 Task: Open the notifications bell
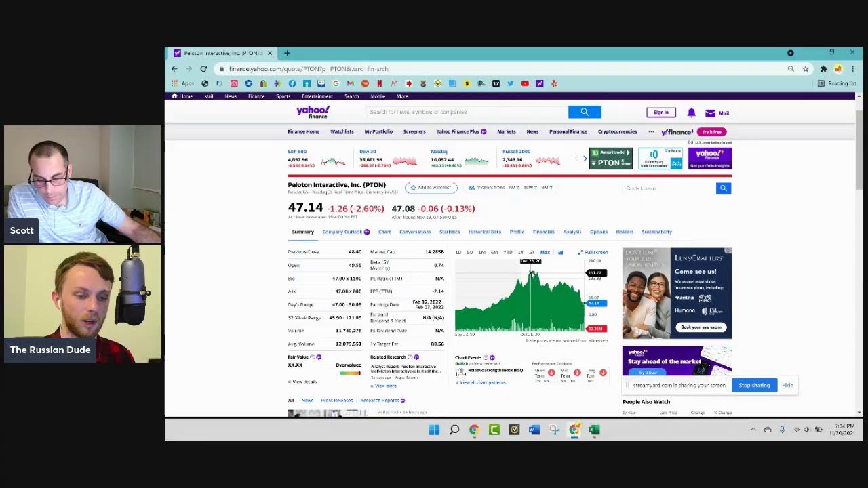pos(691,113)
